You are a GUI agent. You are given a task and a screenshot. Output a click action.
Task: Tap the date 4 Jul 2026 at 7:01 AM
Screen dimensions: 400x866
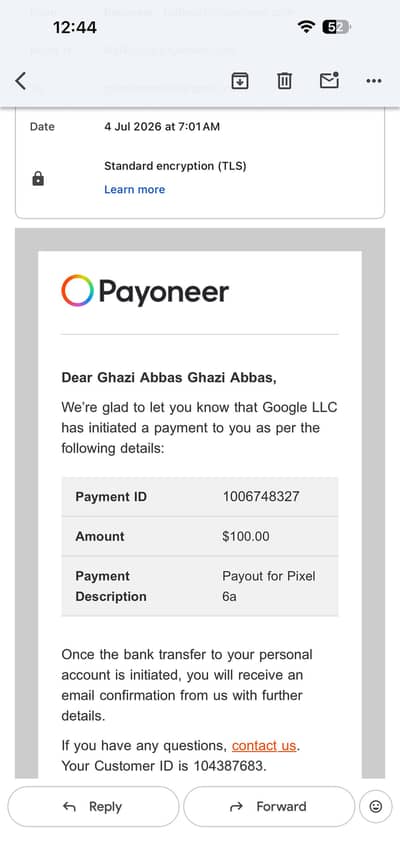(x=162, y=126)
